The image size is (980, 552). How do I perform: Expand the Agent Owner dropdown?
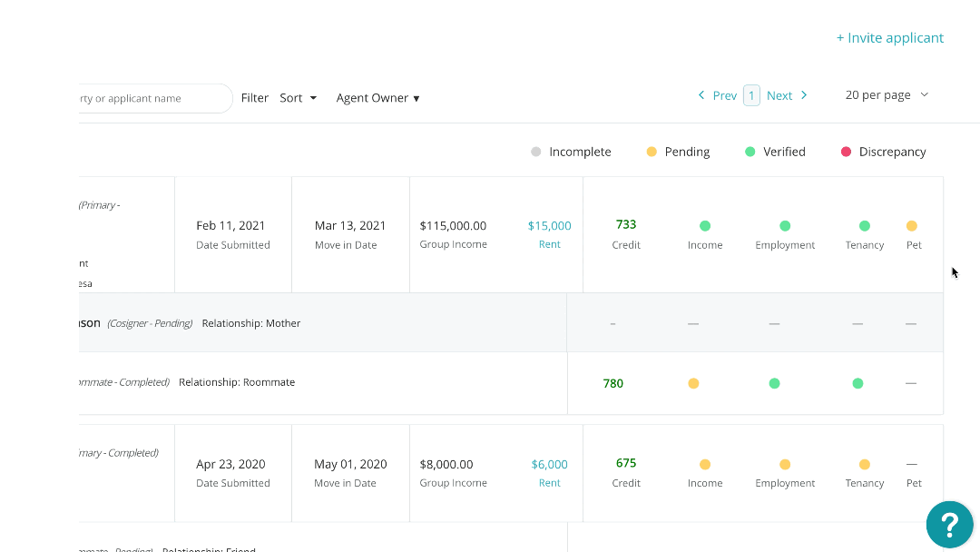377,98
